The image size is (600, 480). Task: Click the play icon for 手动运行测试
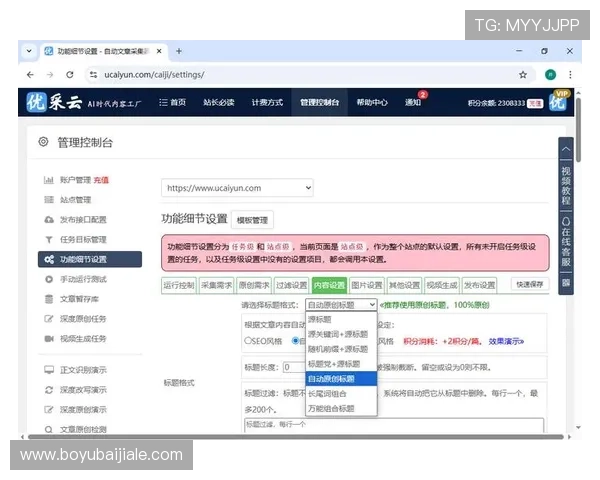[49, 279]
